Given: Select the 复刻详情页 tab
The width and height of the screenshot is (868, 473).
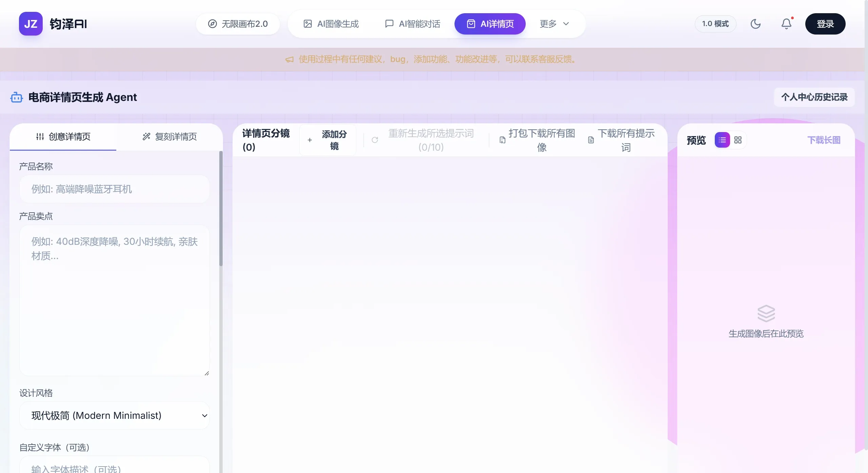Looking at the screenshot, I should click(169, 136).
